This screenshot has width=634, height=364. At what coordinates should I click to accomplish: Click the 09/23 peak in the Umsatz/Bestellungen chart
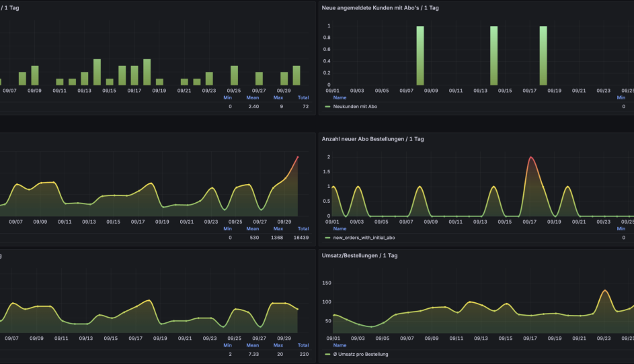605,291
